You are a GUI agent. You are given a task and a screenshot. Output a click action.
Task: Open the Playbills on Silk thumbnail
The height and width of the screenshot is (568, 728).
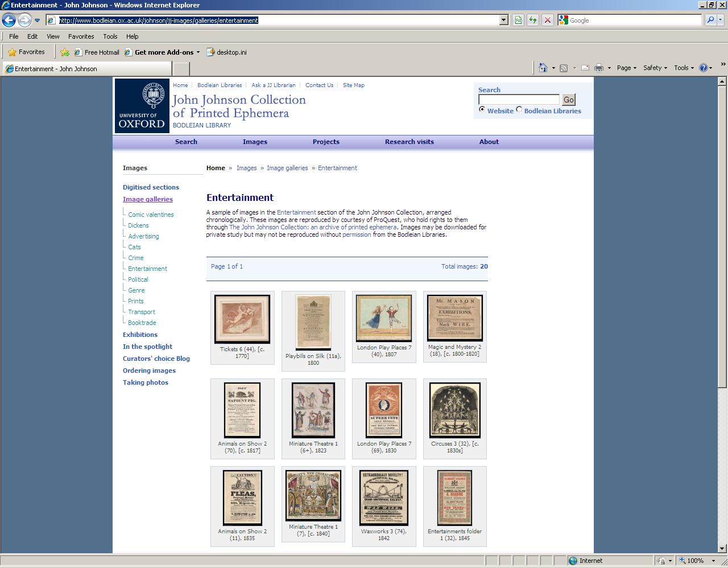[313, 322]
